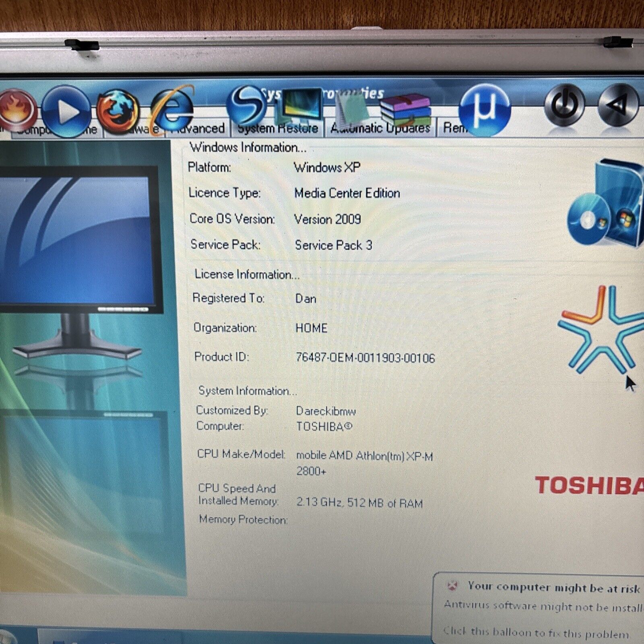Click the left-pointing triangle dock icon

click(x=618, y=105)
